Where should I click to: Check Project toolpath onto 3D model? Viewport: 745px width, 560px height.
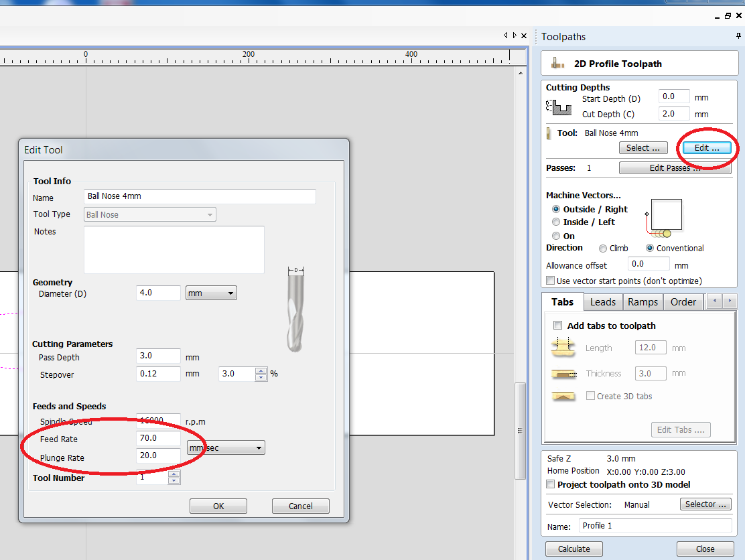[551, 484]
